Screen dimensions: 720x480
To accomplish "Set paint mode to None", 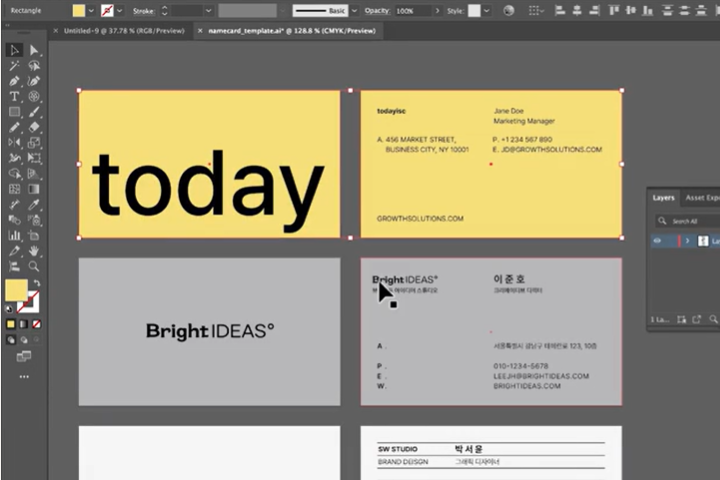I will point(37,324).
